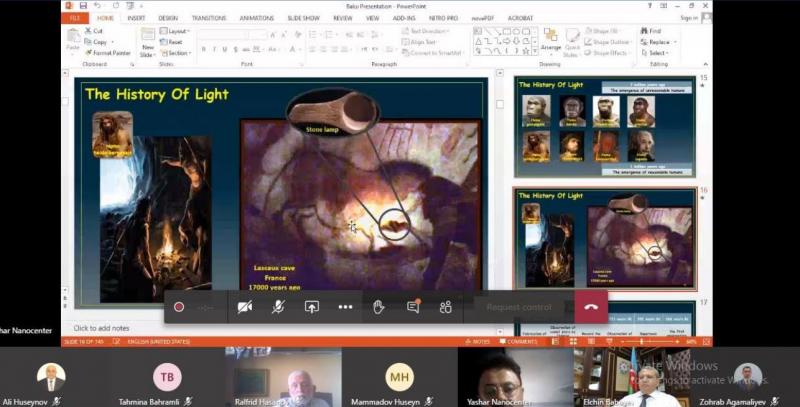
Task: Select slide 15 thumbnail with hominid portraits
Action: point(605,127)
